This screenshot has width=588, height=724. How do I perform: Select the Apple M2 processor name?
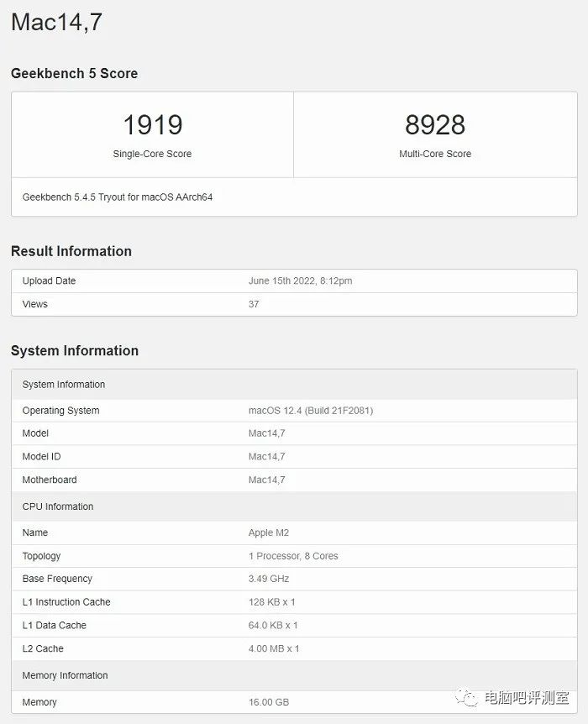(269, 533)
